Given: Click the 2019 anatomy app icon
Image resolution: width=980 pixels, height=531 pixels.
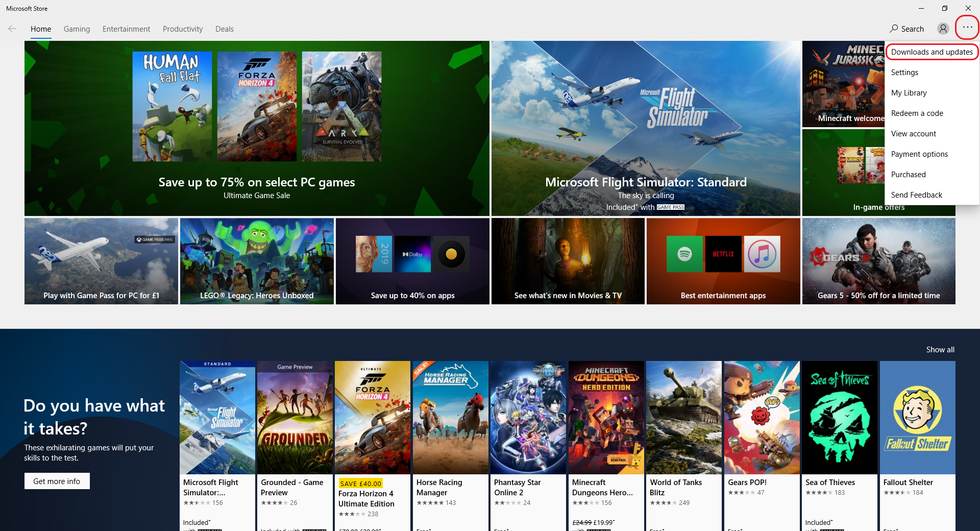Looking at the screenshot, I should click(374, 254).
